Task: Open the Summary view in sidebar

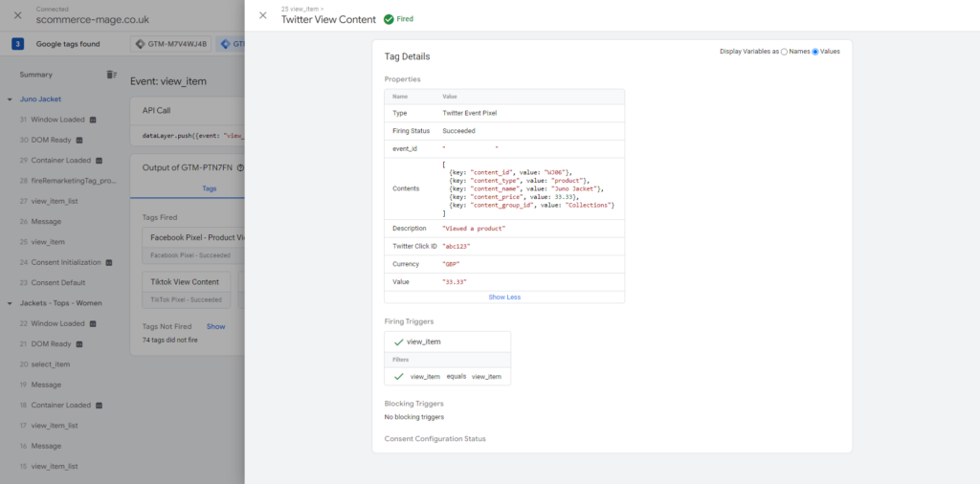Action: pos(36,75)
